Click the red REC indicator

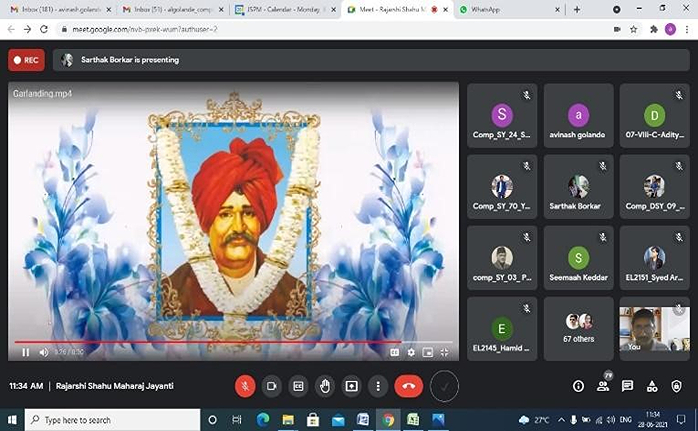tap(26, 60)
